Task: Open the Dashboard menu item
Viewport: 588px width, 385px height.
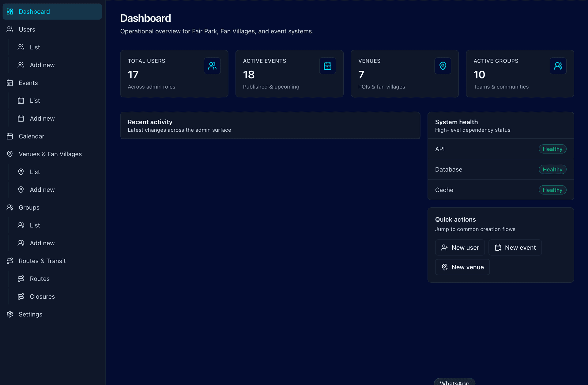Action: coord(52,12)
